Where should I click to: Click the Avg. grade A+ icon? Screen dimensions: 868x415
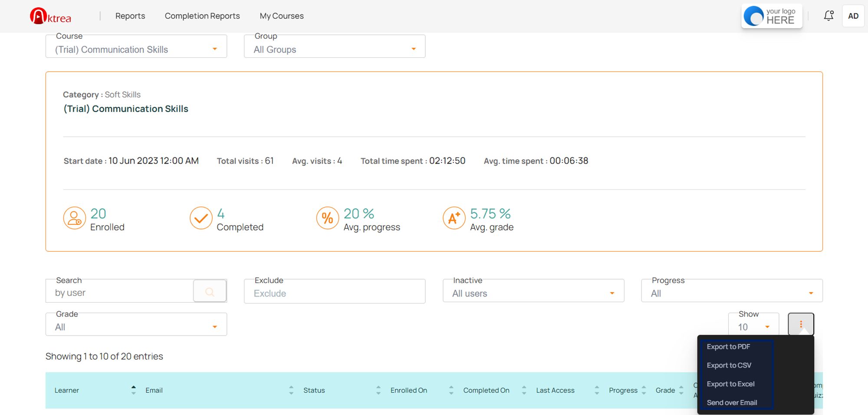tap(454, 218)
